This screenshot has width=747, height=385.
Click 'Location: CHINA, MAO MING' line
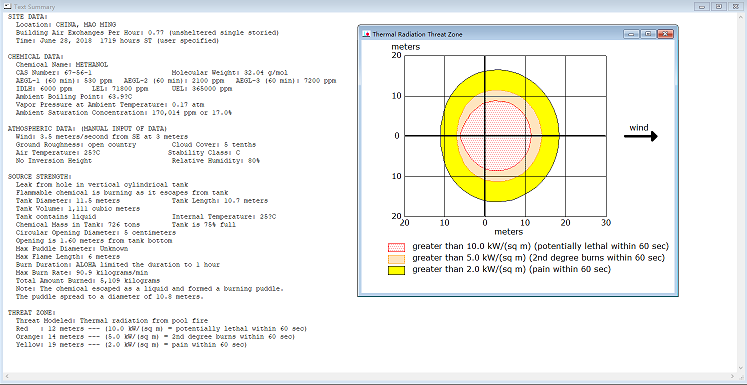click(66, 24)
